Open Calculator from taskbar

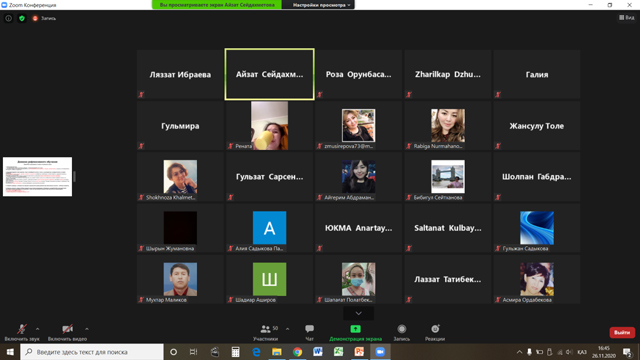[x=236, y=352]
